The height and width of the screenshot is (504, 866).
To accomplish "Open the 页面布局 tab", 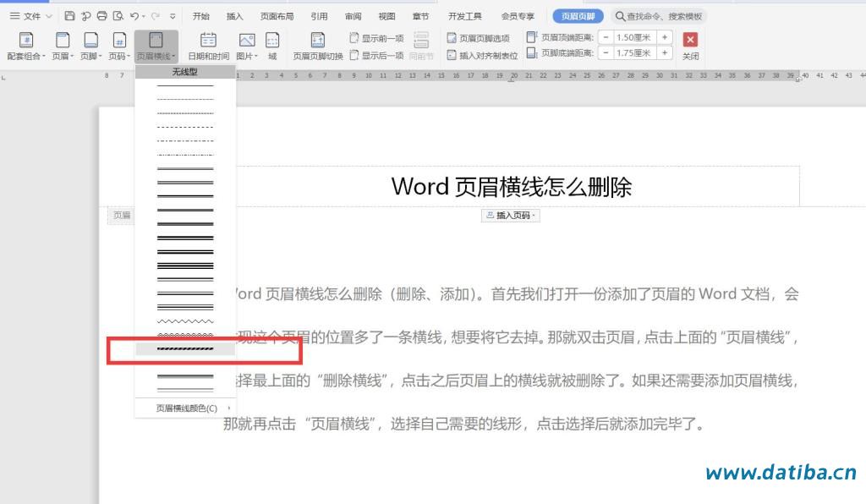I will 277,16.
